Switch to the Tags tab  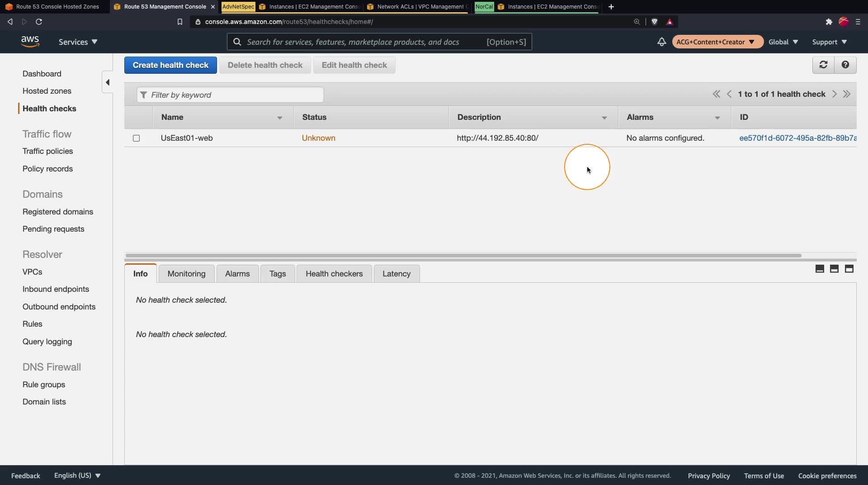(x=278, y=274)
